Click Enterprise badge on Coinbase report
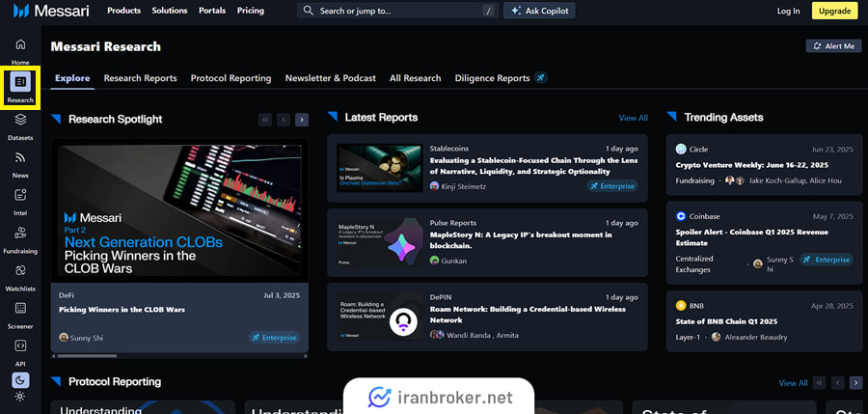This screenshot has height=414, width=868. 826,260
